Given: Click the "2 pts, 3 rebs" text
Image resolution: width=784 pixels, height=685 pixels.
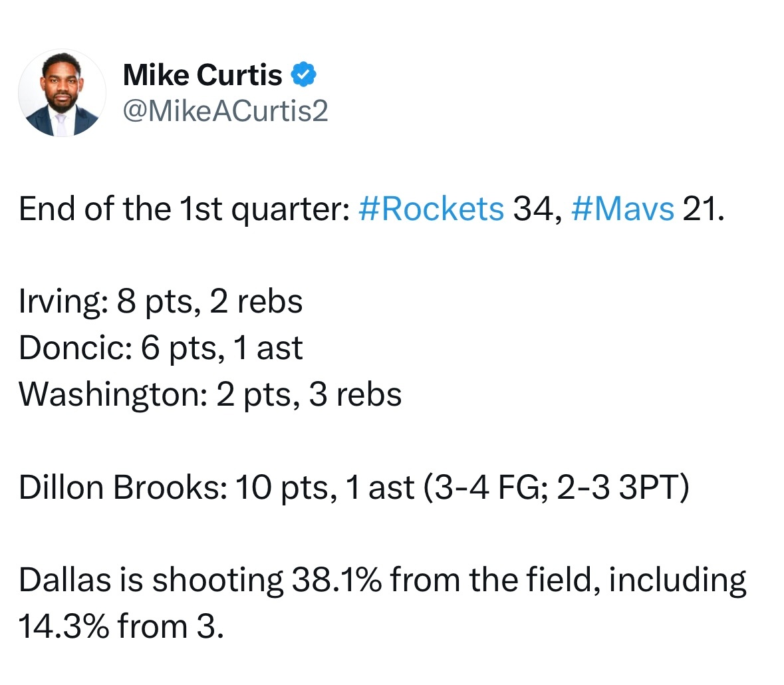Looking at the screenshot, I should [x=309, y=395].
